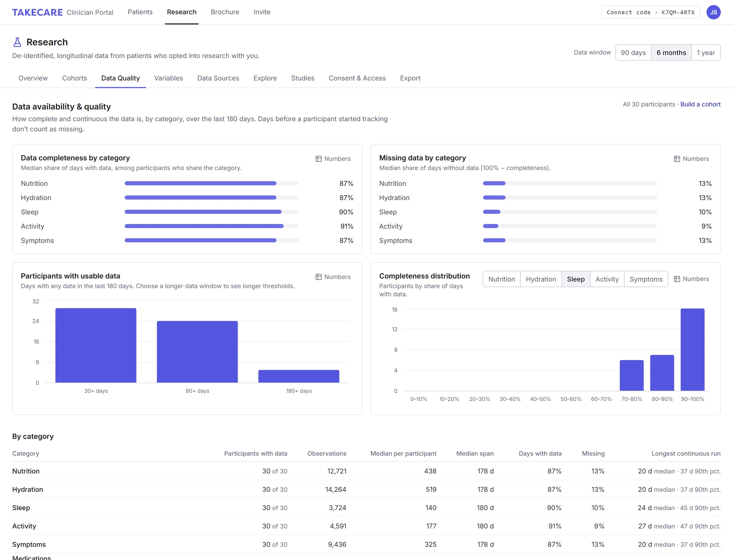The image size is (733, 560).
Task: Go to the Data Sources tab
Action: (218, 78)
